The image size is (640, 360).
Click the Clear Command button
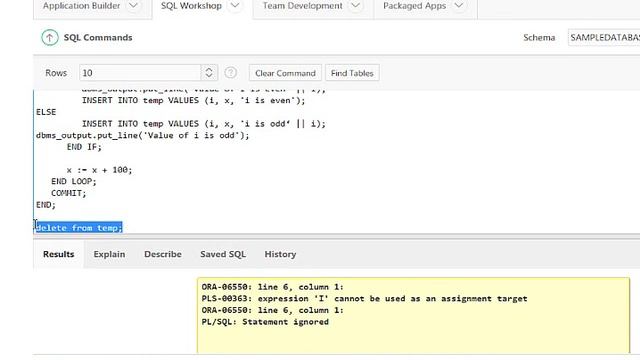285,73
